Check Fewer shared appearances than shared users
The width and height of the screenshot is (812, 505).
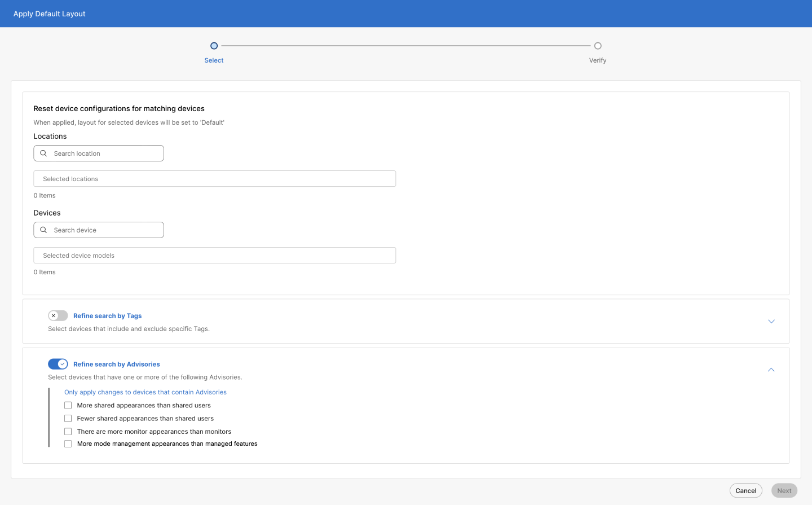68,419
